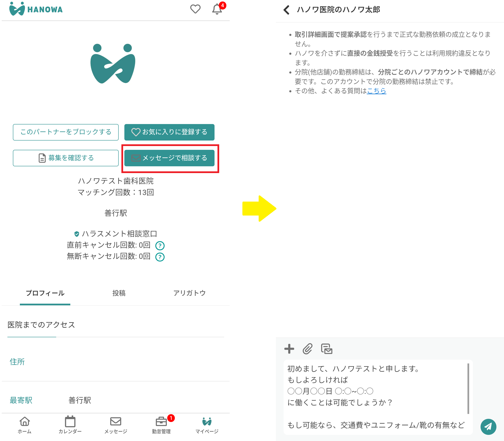Toggle お気に入りに登録する favorite button
This screenshot has width=504, height=441.
click(169, 132)
